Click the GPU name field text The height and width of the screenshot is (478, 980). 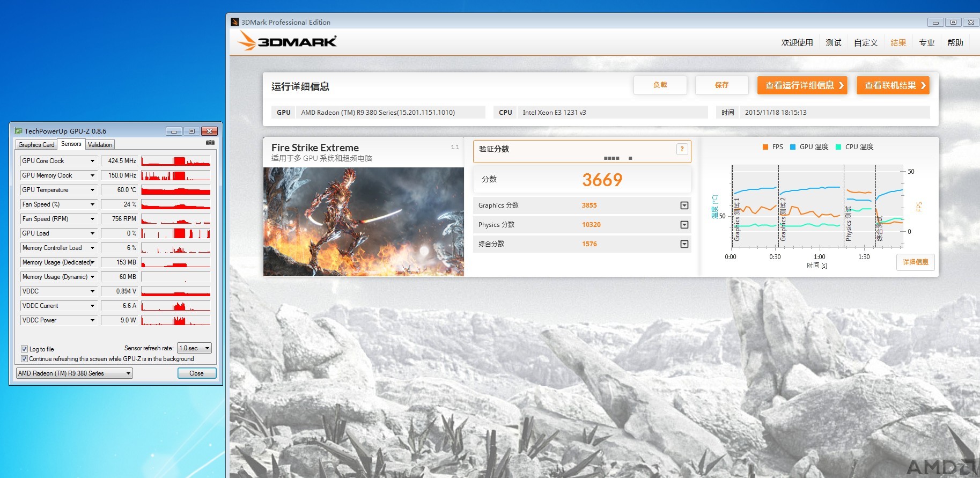coord(378,113)
